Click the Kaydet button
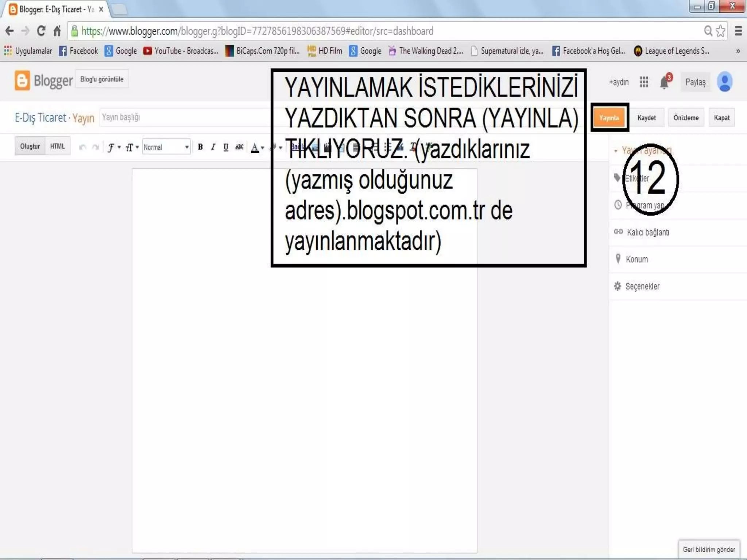The height and width of the screenshot is (560, 747). click(x=646, y=118)
